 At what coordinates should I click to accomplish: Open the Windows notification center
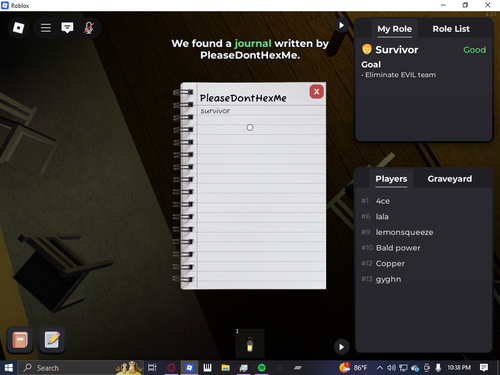tap(484, 368)
